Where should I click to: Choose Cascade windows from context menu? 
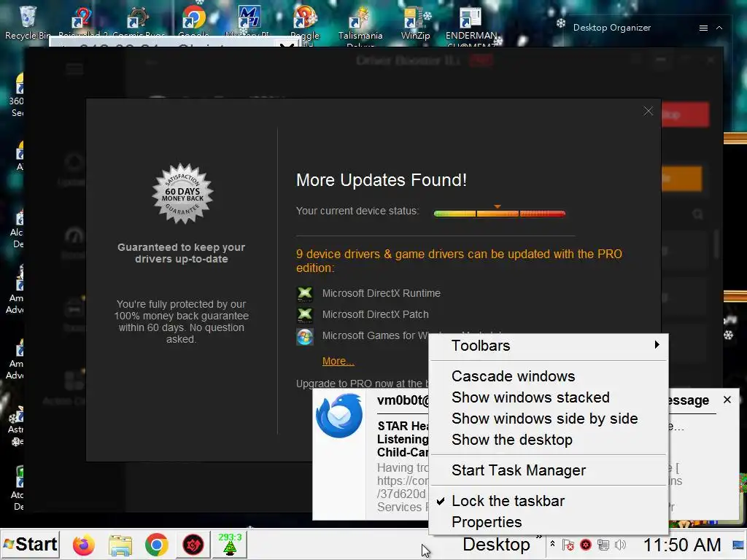point(548,376)
